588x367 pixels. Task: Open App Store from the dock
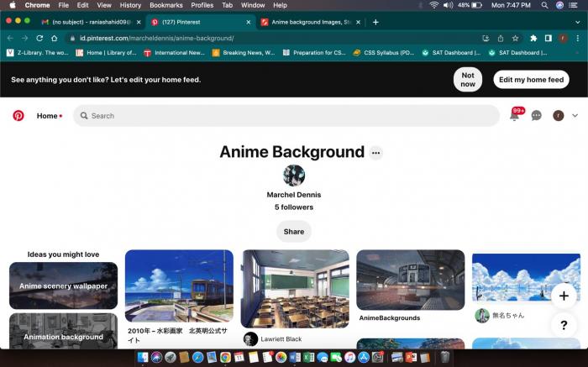tap(364, 357)
